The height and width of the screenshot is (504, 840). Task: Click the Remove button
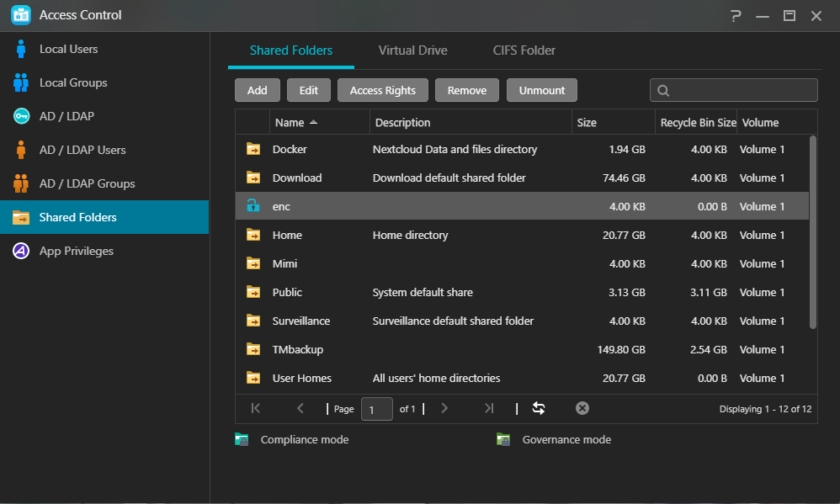[x=466, y=90]
